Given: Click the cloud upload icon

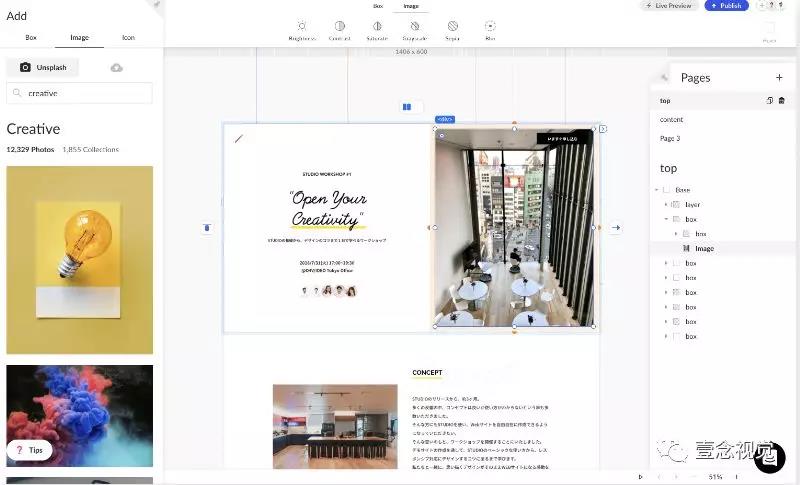Looking at the screenshot, I should point(117,68).
